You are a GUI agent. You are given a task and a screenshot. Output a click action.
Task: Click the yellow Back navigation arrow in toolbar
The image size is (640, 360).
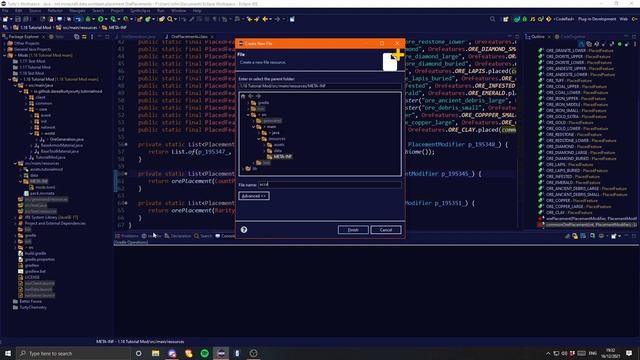265,19
